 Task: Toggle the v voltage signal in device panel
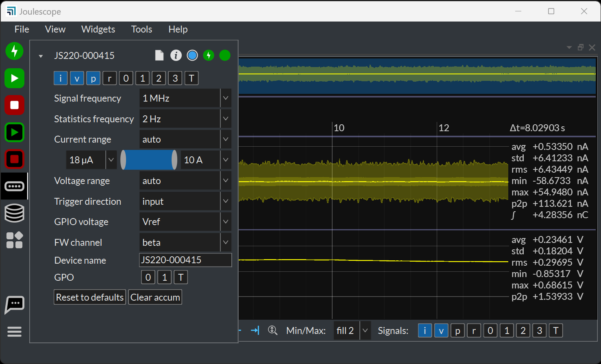77,78
